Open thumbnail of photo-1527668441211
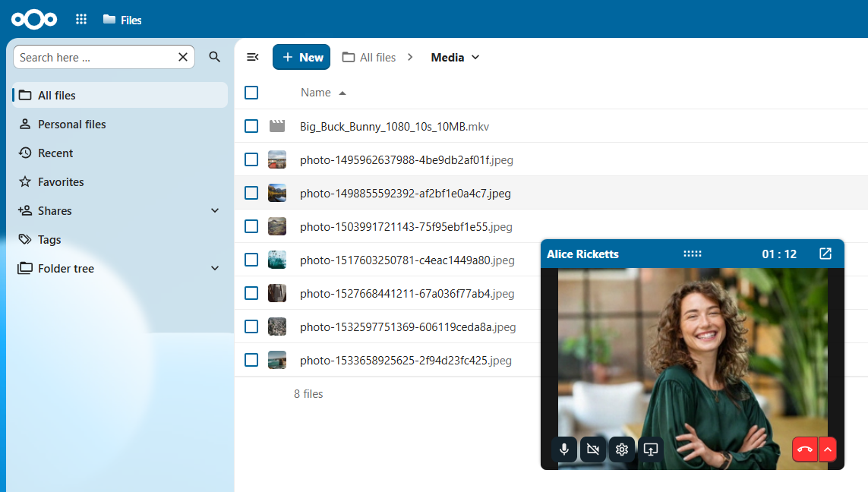This screenshot has width=868, height=492. coord(276,293)
